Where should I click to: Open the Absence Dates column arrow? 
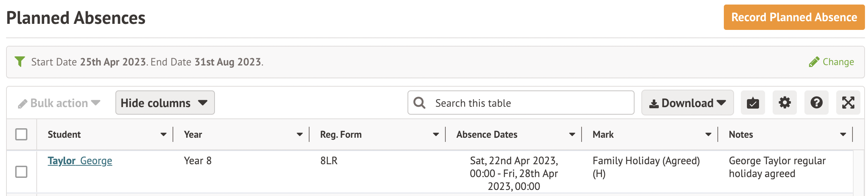click(x=572, y=134)
